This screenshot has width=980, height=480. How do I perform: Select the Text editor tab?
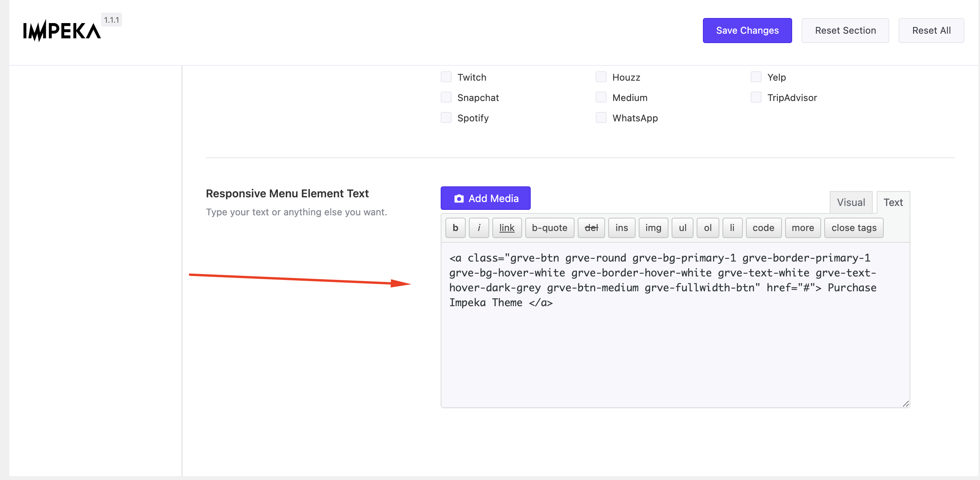[x=893, y=202]
